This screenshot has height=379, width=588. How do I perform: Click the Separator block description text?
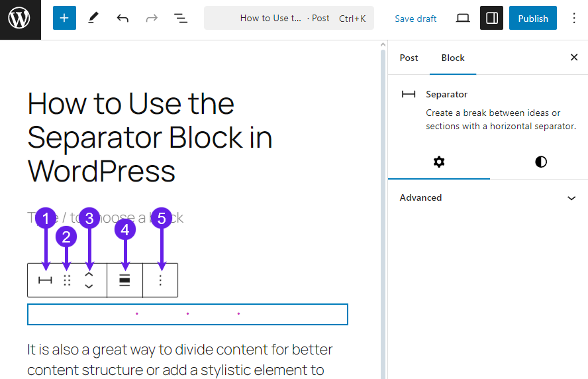pos(501,120)
